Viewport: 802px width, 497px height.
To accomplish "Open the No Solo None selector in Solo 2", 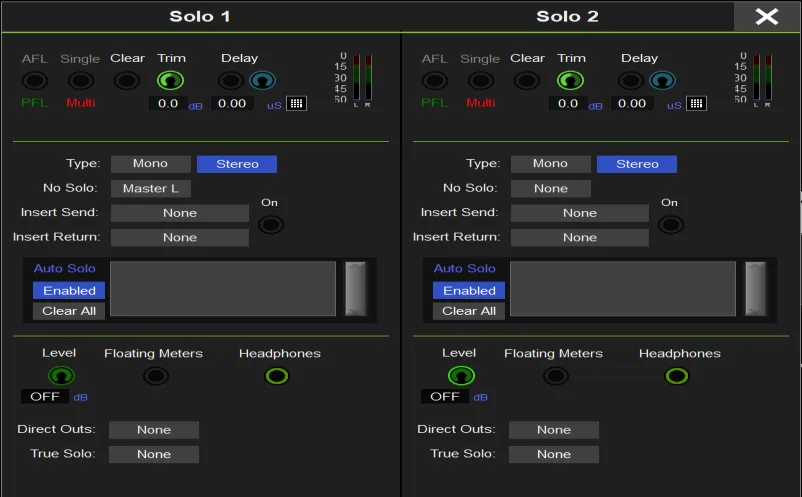I will click(551, 188).
